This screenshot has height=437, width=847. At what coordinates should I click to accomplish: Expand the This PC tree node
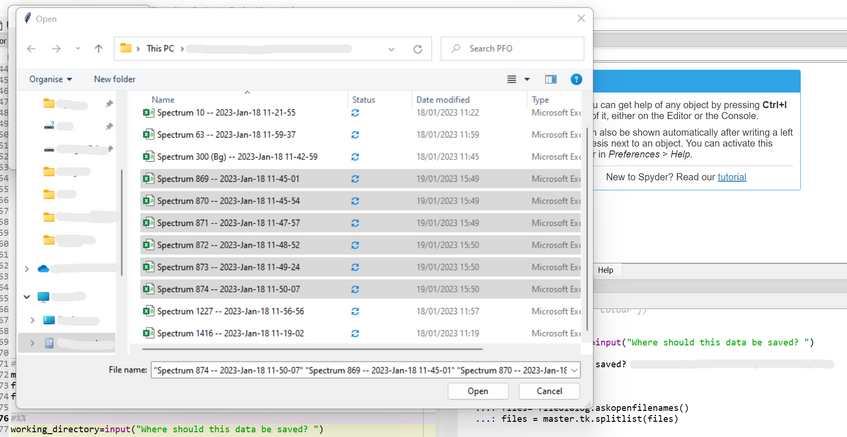click(27, 297)
